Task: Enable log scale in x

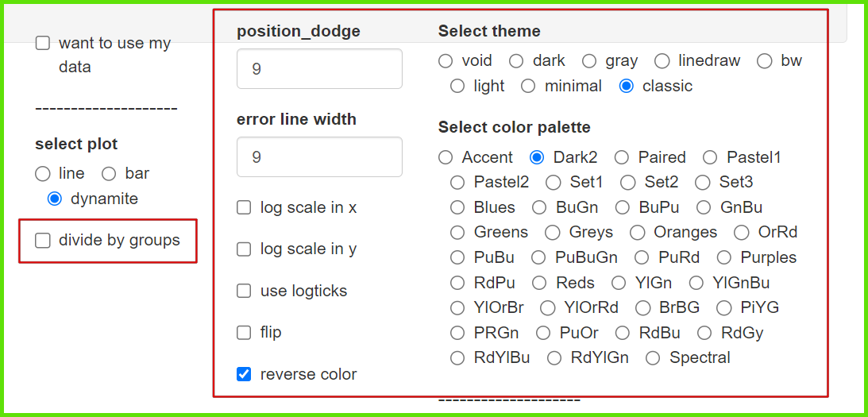Action: [x=244, y=208]
